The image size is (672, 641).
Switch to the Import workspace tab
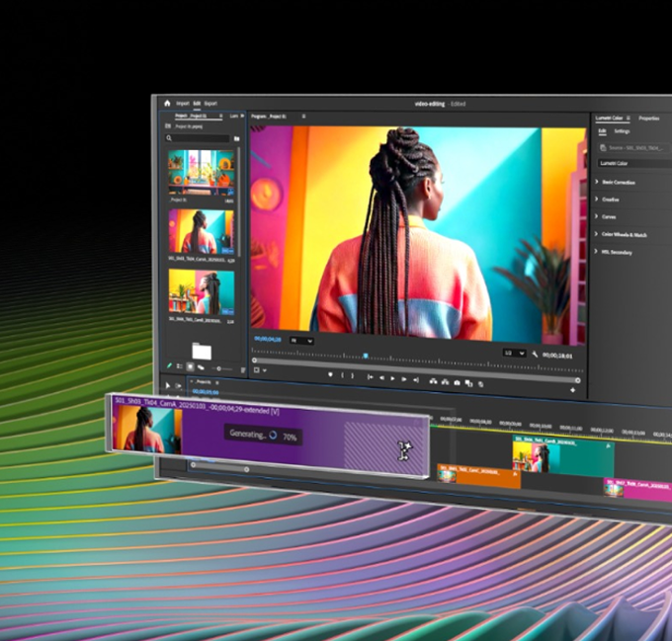[183, 104]
